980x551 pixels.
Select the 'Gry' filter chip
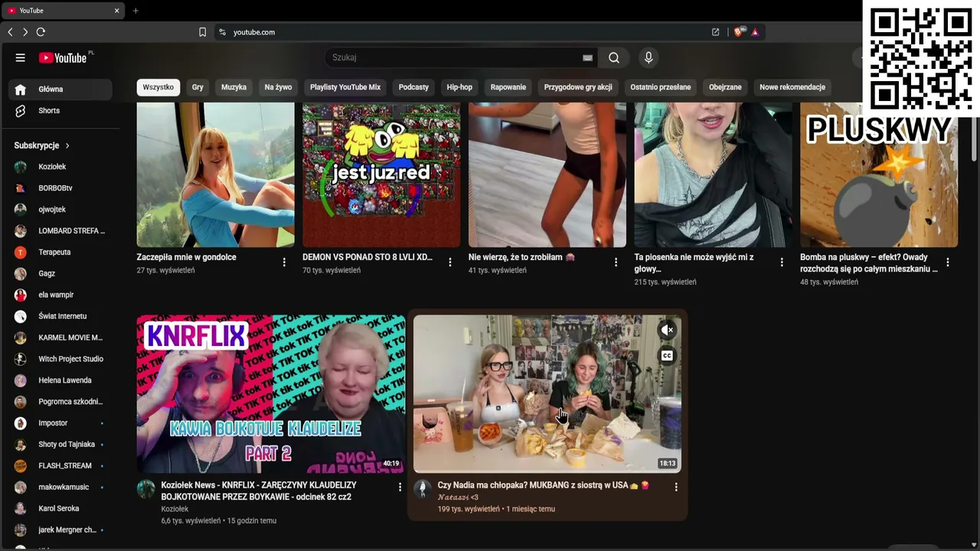[198, 87]
